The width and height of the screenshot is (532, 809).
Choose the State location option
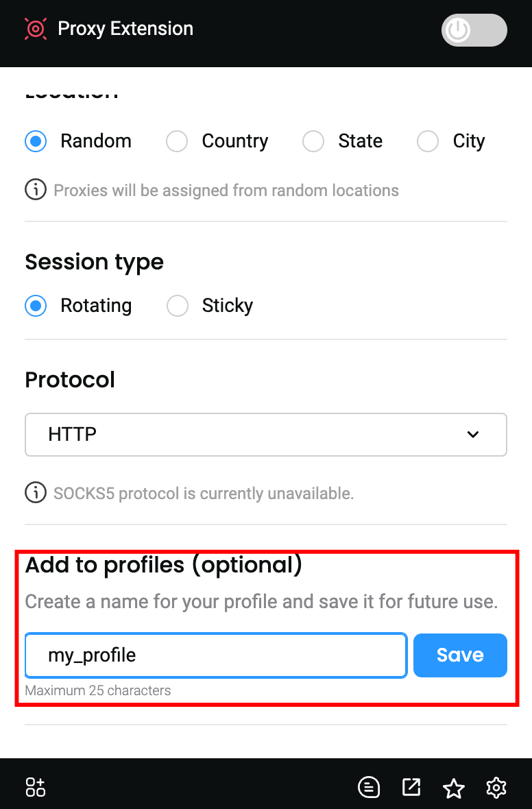[x=313, y=141]
